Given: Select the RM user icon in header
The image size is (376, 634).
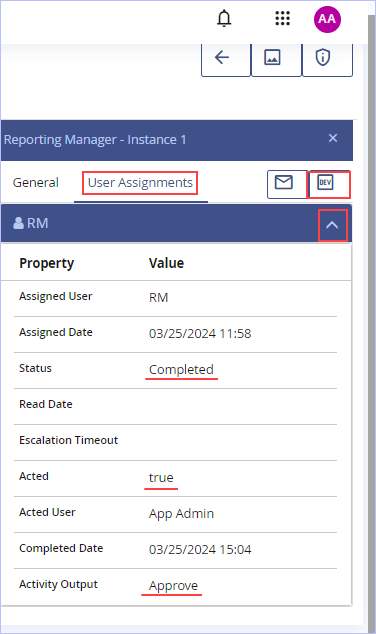Looking at the screenshot, I should tap(18, 223).
